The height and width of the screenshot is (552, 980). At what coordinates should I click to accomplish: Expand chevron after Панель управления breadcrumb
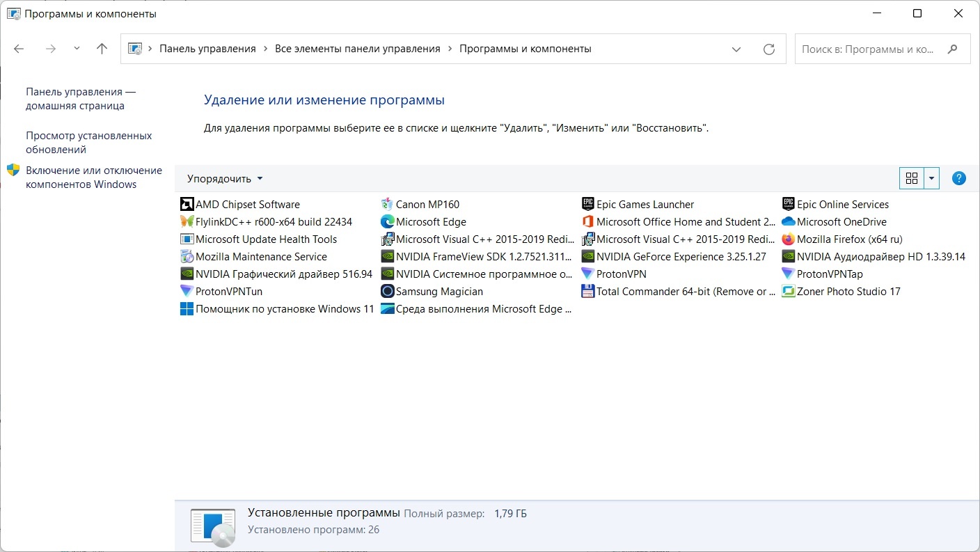(x=265, y=49)
